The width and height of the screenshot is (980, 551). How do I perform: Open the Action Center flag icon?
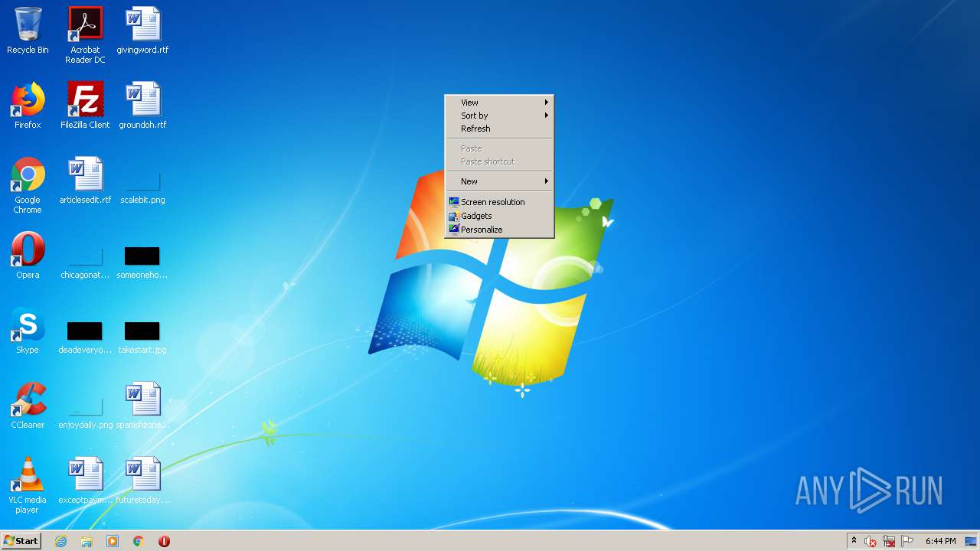click(907, 541)
